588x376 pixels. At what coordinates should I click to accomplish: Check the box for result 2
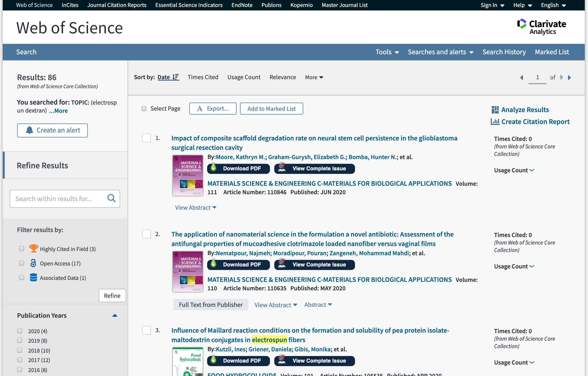point(147,234)
